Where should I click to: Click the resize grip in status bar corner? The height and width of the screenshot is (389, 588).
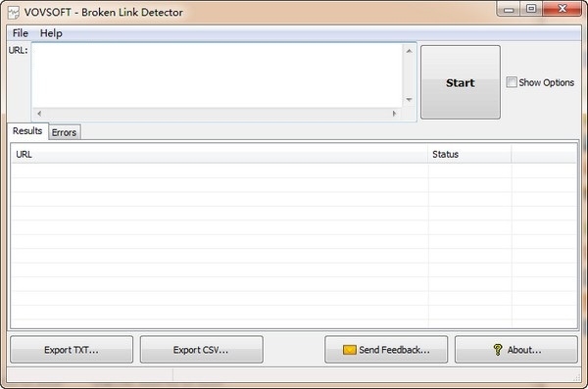pos(577,378)
